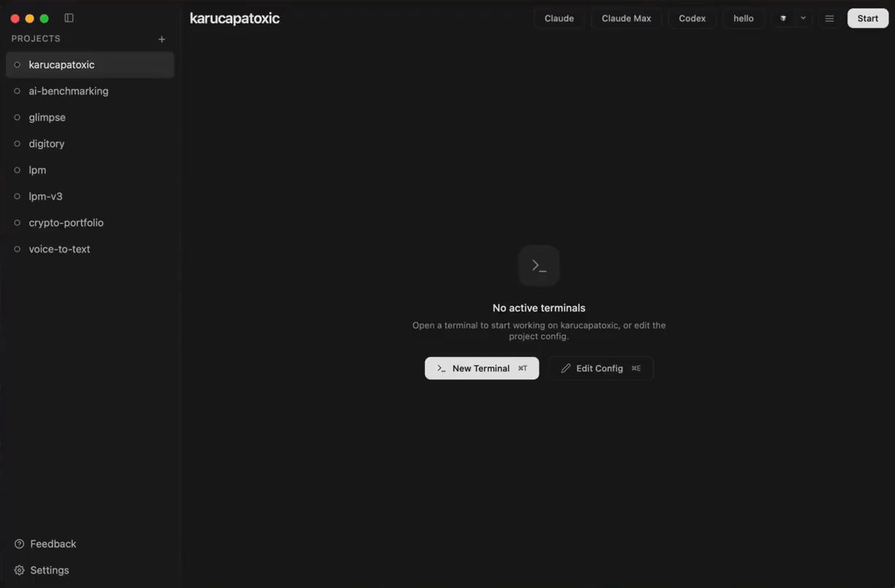Click the Edit Config button
This screenshot has width=895, height=588.
click(x=600, y=368)
